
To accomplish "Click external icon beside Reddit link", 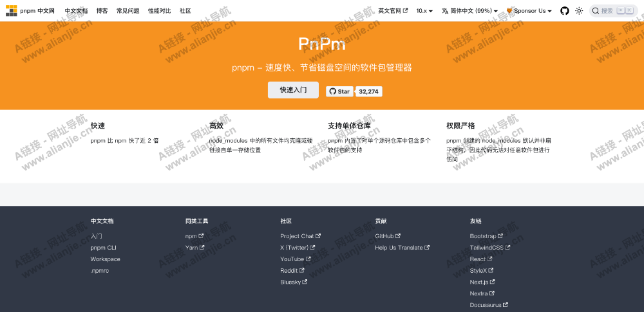I will tap(302, 271).
